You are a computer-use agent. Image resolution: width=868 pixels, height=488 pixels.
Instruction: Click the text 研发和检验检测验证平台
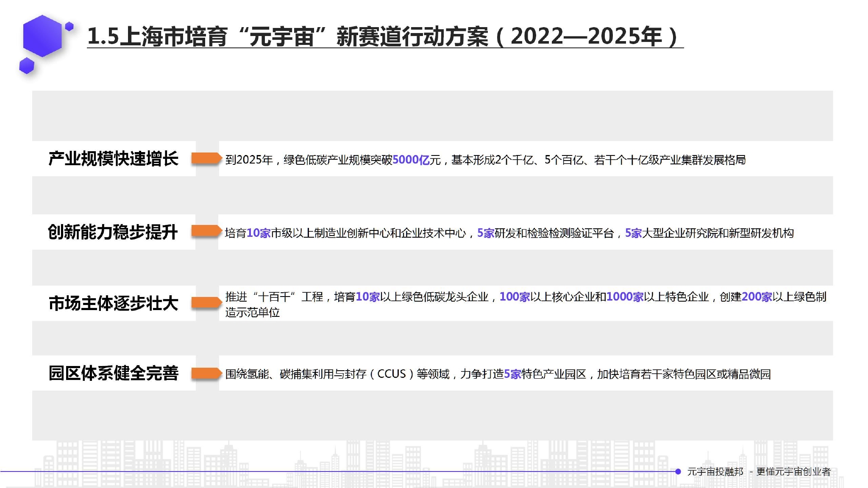(554, 233)
